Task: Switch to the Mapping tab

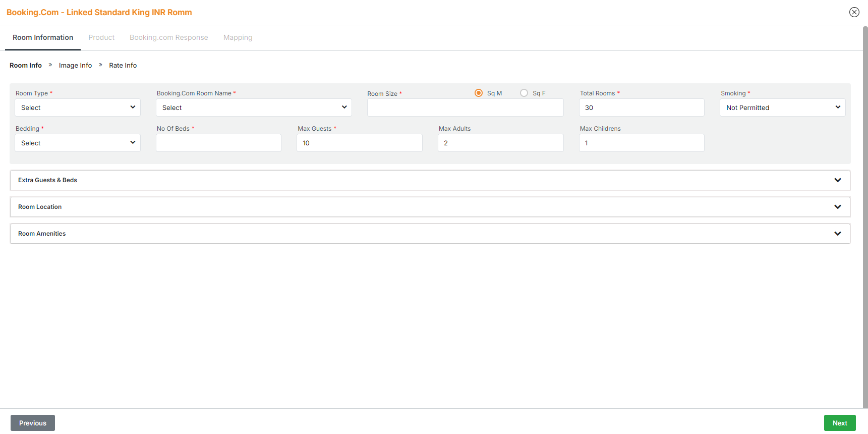Action: coord(238,37)
